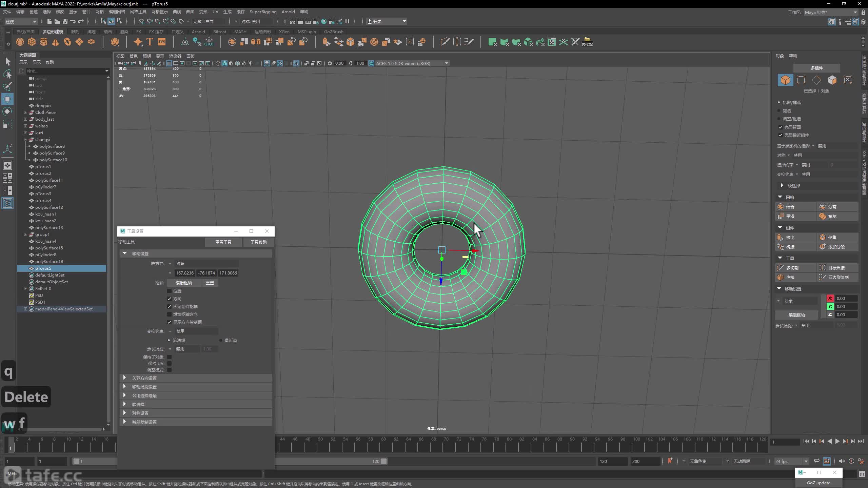Select the Lasso tool in toolbox
Screen dimensions: 868x488
point(7,74)
